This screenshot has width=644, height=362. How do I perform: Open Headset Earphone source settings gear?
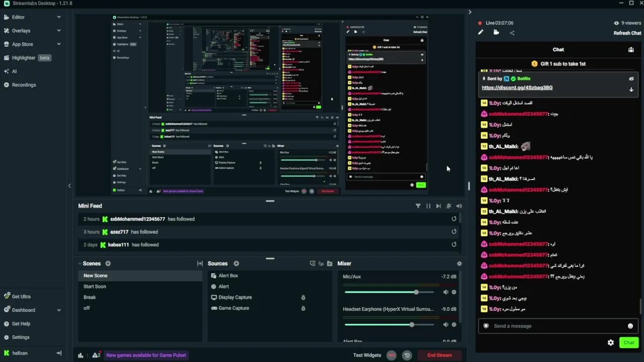coord(454,325)
